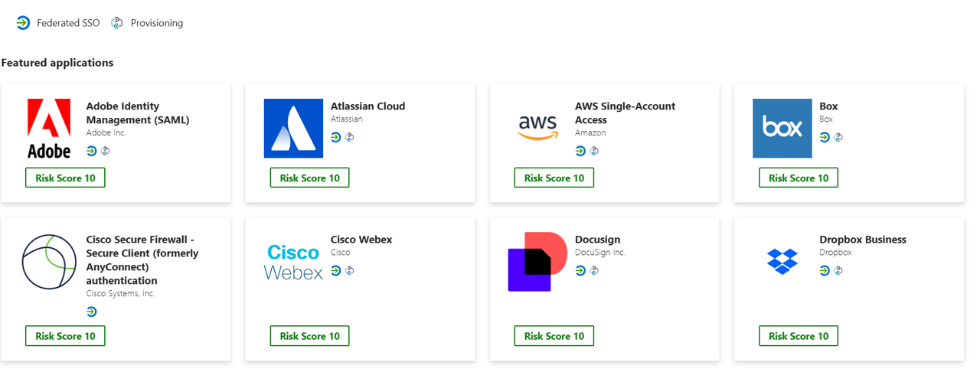This screenshot has height=372, width=980.
Task: Click the Docusign logo icon
Action: [537, 262]
